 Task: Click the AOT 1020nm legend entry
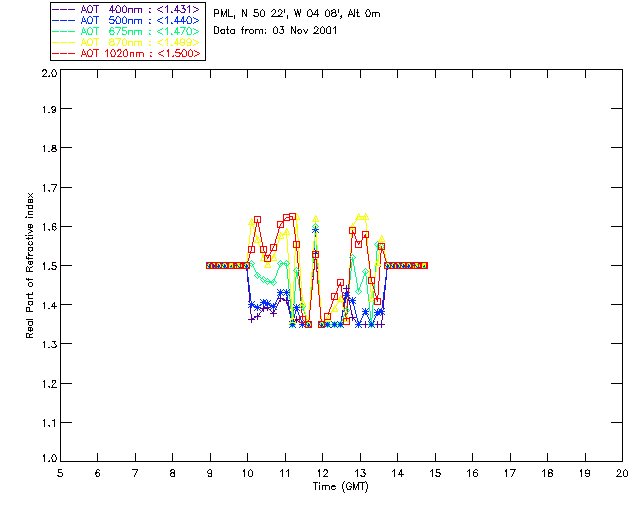click(x=127, y=53)
